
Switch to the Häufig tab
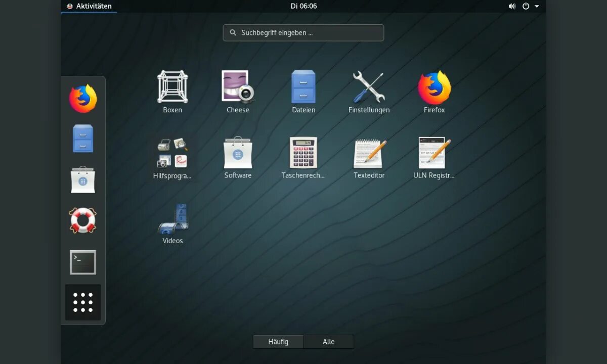click(278, 342)
